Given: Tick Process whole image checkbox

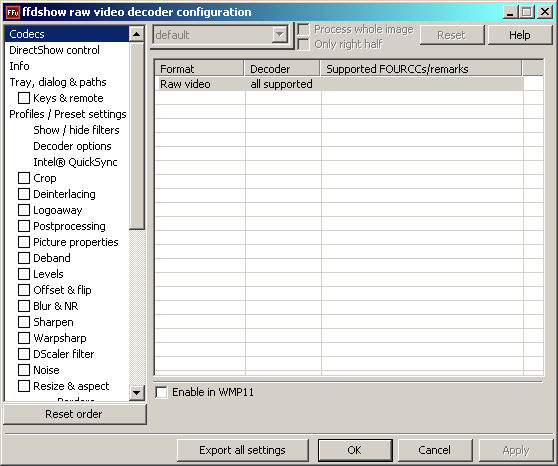Looking at the screenshot, I should click(303, 29).
